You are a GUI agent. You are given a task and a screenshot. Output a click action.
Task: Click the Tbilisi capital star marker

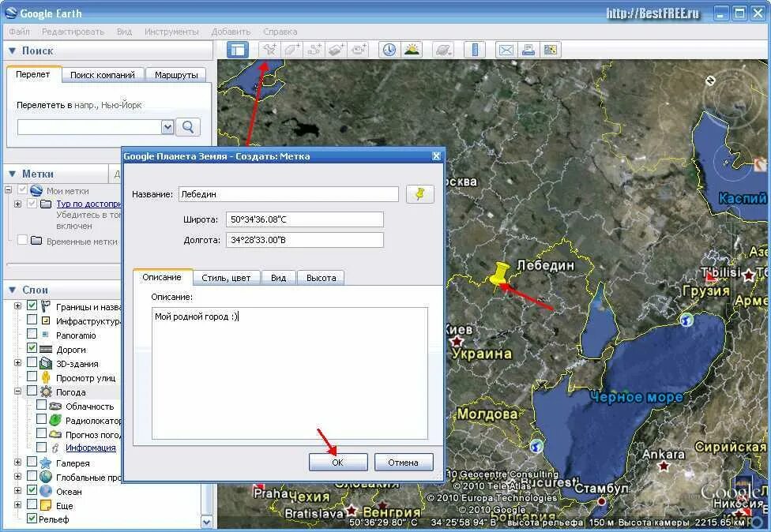pyautogui.click(x=749, y=275)
